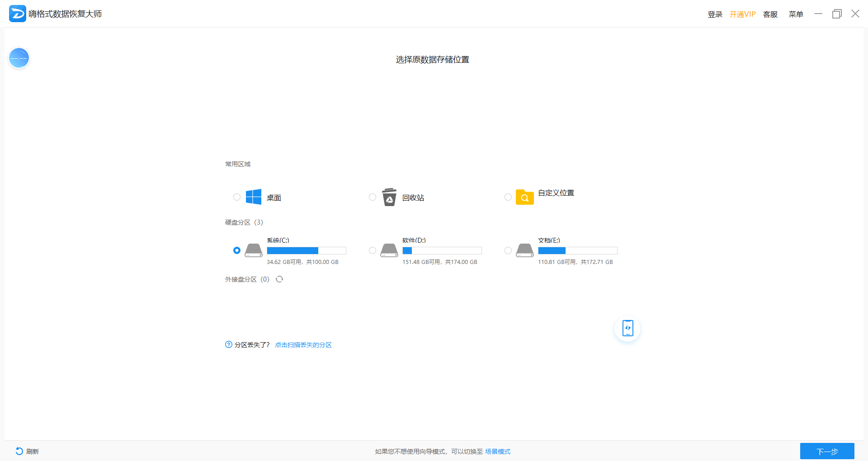Select the 文档(E:) radio button
The image size is (868, 461).
pos(508,250)
